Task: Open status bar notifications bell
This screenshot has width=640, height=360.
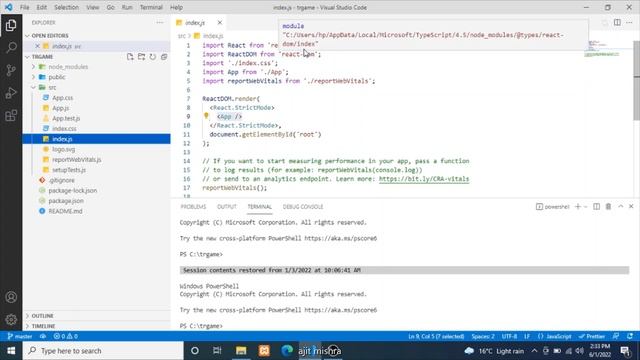Action: pyautogui.click(x=630, y=336)
